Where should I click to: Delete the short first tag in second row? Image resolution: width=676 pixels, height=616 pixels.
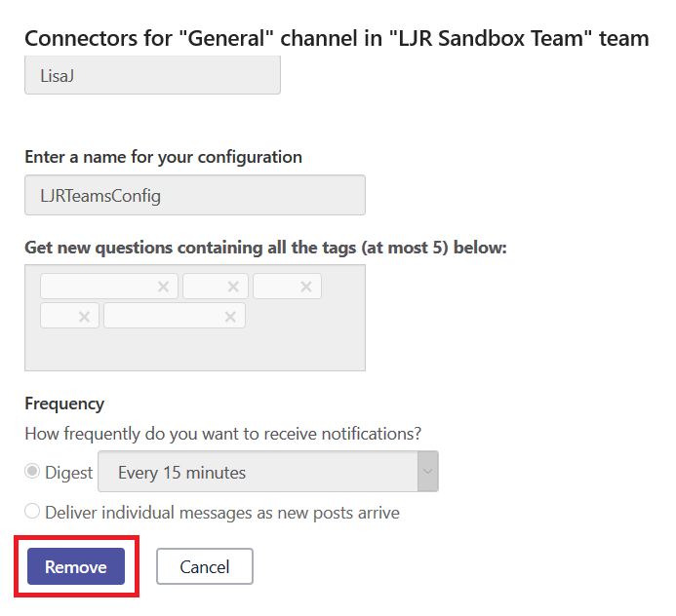pos(84,317)
